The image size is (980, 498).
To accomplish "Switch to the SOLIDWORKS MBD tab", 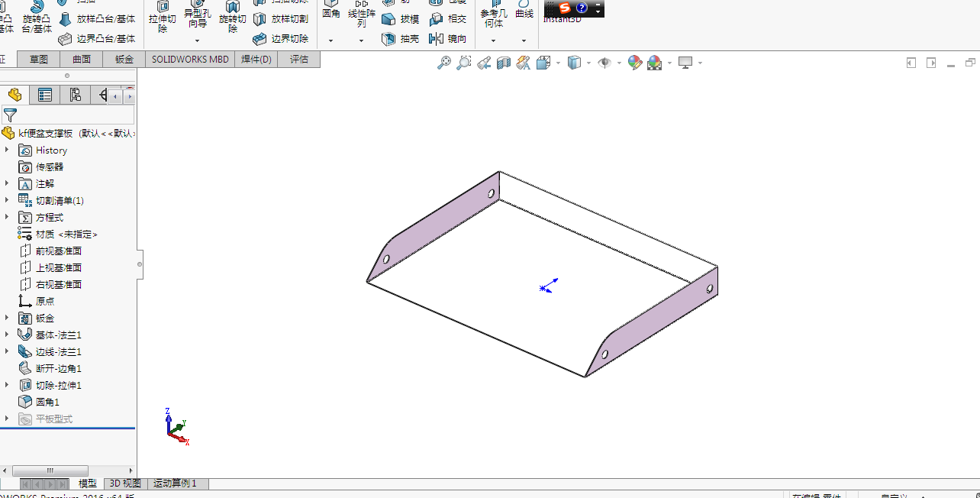I will pos(190,60).
